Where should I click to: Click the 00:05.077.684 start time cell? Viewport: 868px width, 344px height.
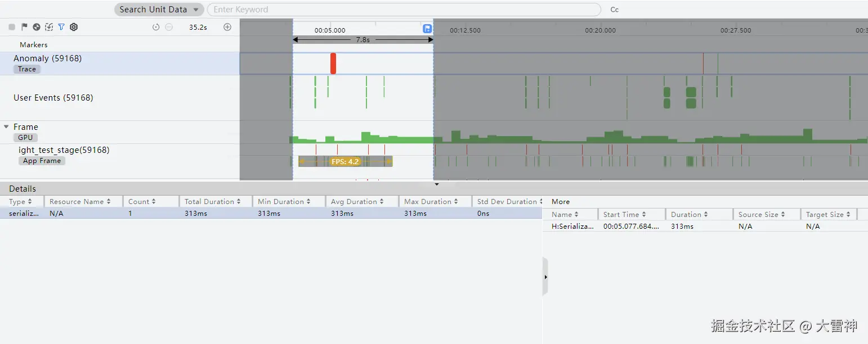tap(631, 227)
